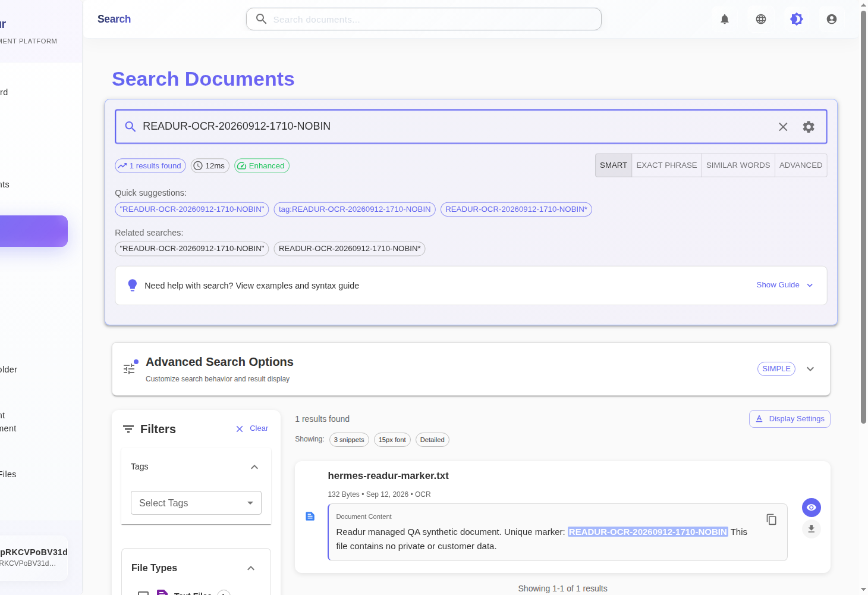868x595 pixels.
Task: Focus the top Search documents field
Action: point(424,19)
